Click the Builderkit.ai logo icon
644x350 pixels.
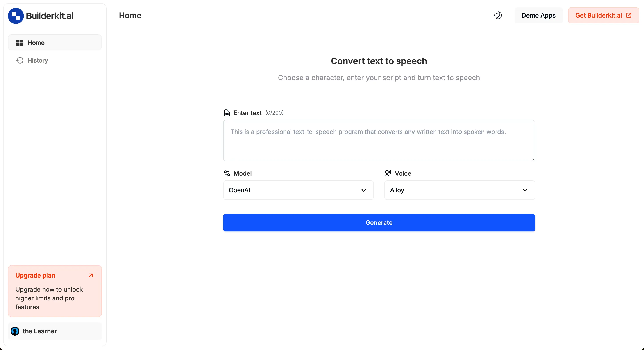click(x=16, y=16)
